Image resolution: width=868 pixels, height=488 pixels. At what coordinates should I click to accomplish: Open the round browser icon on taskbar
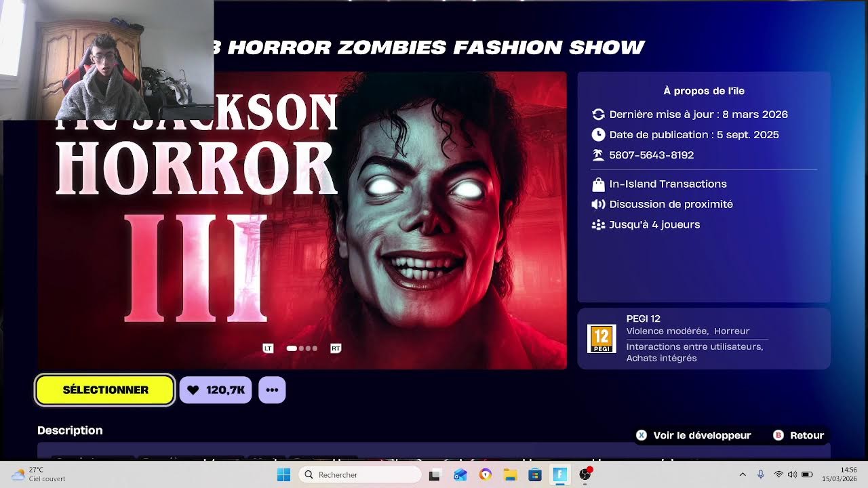tap(485, 474)
